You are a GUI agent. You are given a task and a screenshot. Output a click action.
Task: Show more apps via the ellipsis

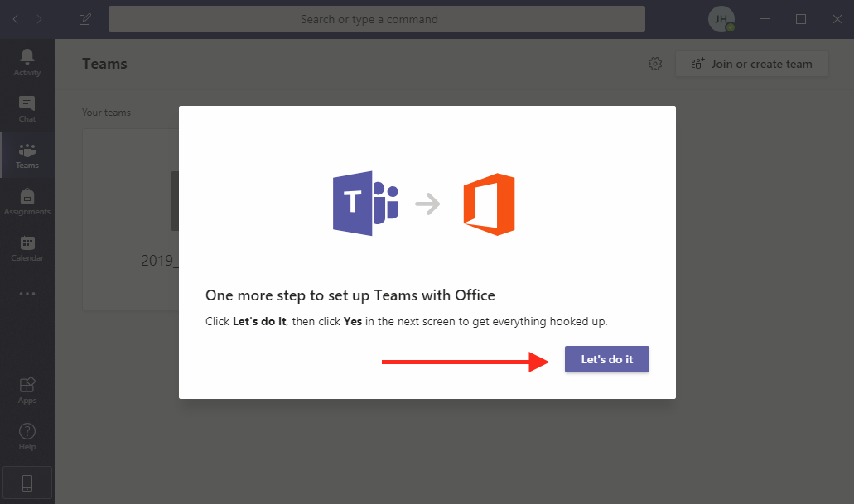pyautogui.click(x=27, y=294)
